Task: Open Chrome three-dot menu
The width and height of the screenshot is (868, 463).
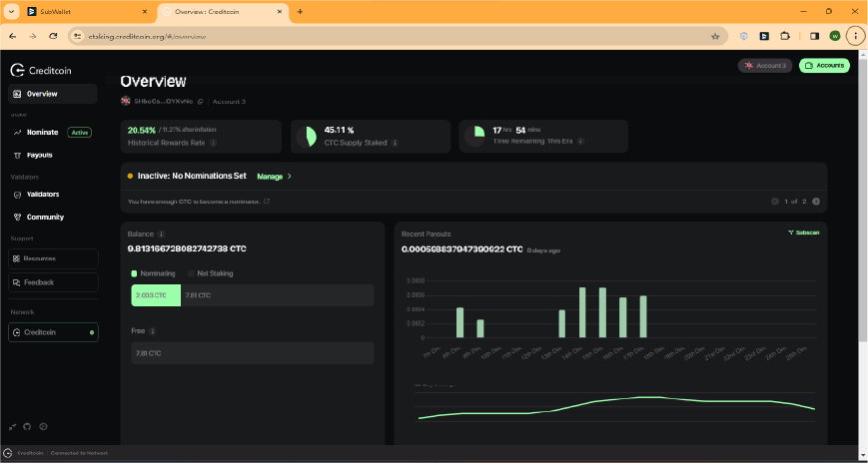Action: [x=856, y=36]
